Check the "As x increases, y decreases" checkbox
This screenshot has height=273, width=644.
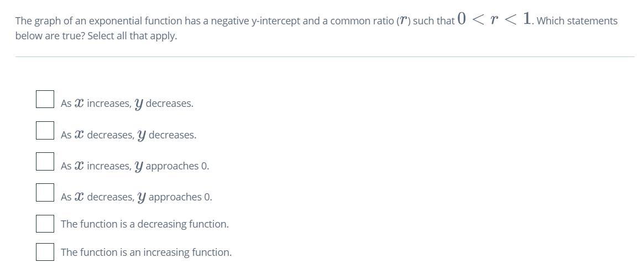45,99
